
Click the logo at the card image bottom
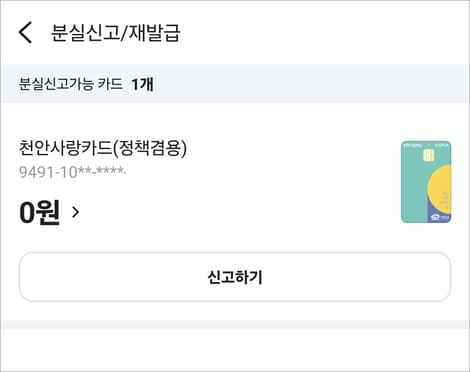pyautogui.click(x=440, y=217)
